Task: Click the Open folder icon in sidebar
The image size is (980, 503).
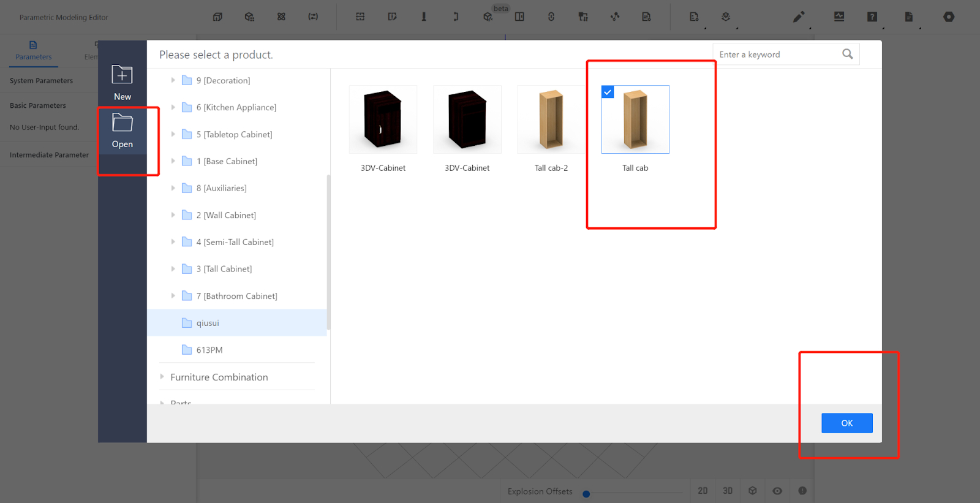Action: (x=122, y=123)
